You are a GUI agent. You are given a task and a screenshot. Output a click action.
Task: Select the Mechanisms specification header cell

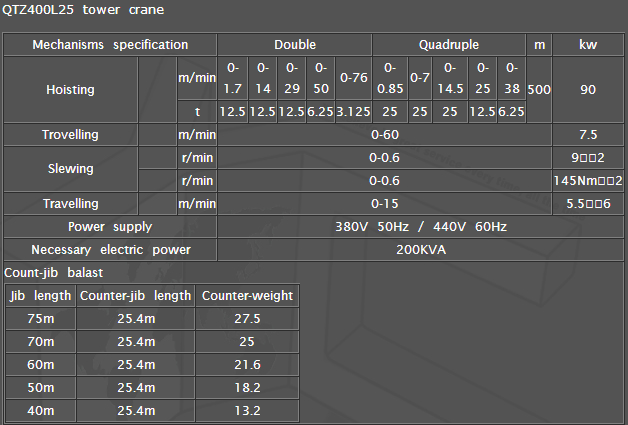[x=110, y=45]
